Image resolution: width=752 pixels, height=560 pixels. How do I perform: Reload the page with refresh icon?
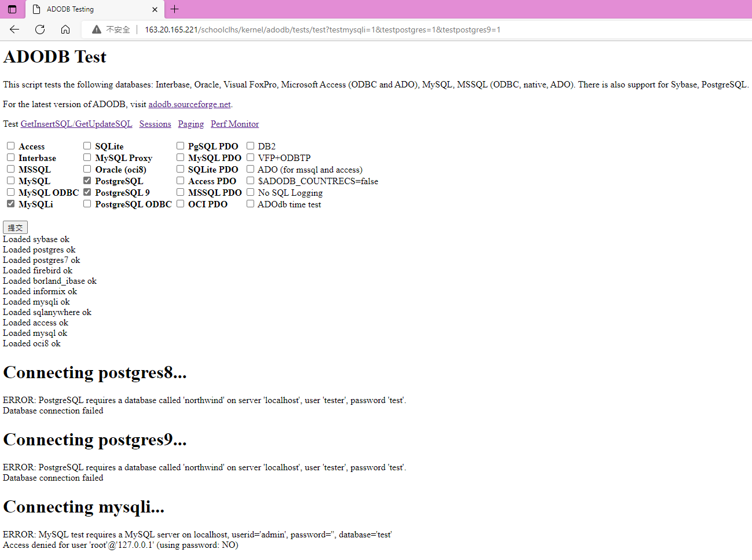[40, 30]
